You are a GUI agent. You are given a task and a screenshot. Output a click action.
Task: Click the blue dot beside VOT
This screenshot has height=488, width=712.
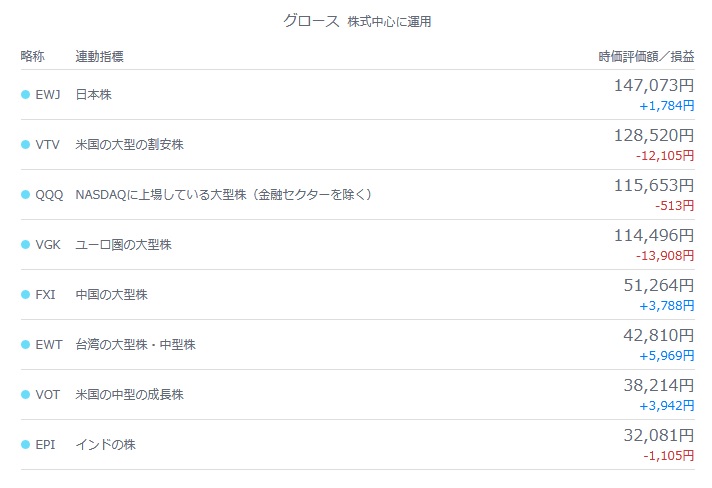(x=25, y=394)
